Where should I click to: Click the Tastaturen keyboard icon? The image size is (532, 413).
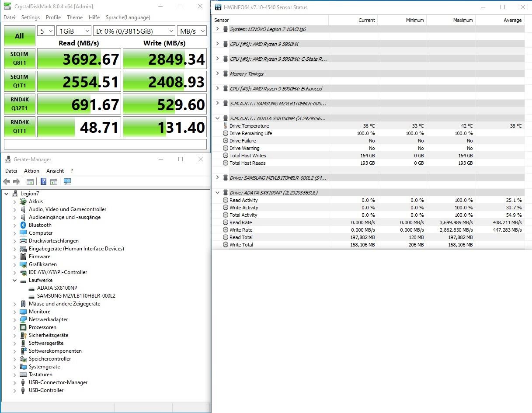point(23,375)
